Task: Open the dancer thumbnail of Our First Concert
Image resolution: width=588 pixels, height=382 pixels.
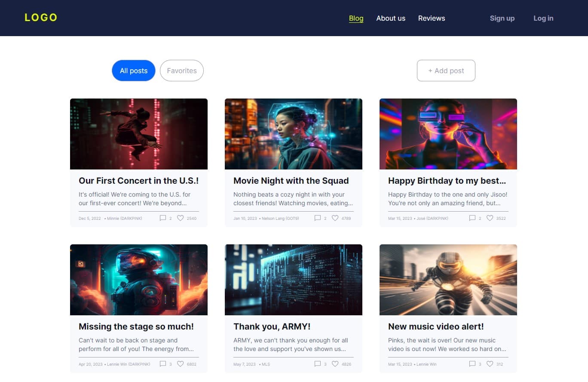Action: (x=139, y=134)
